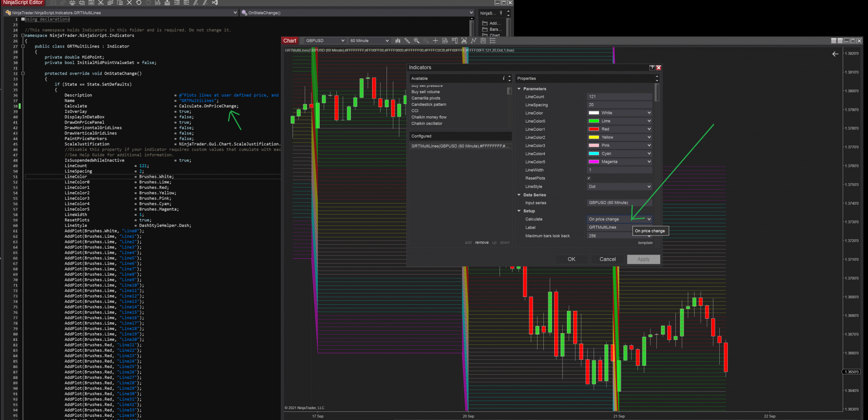868x420 pixels.
Task: Click the zoom in magnifier on chart toolbar
Action: click(x=417, y=41)
